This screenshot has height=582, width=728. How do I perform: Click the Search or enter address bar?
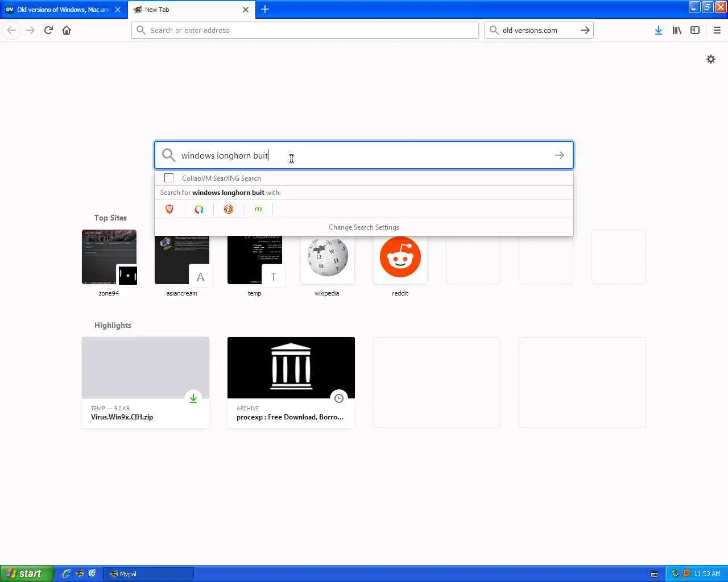(x=305, y=30)
